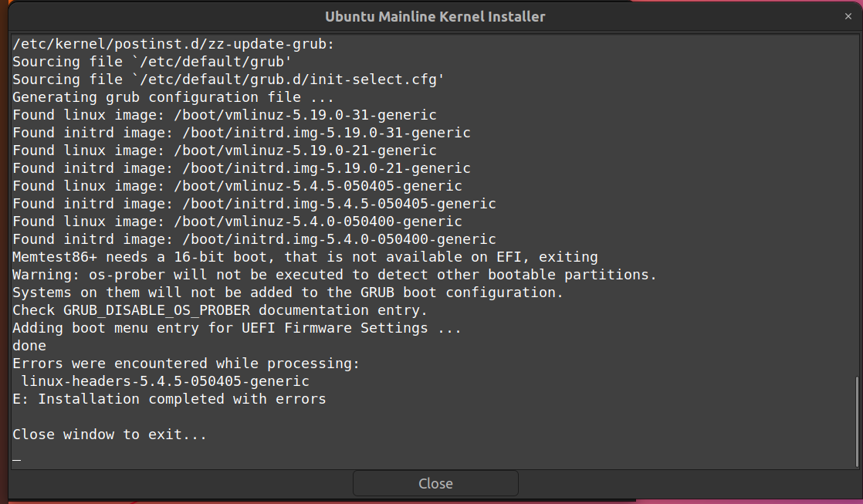Click the 'Generating grub configuration file' line

pos(173,97)
